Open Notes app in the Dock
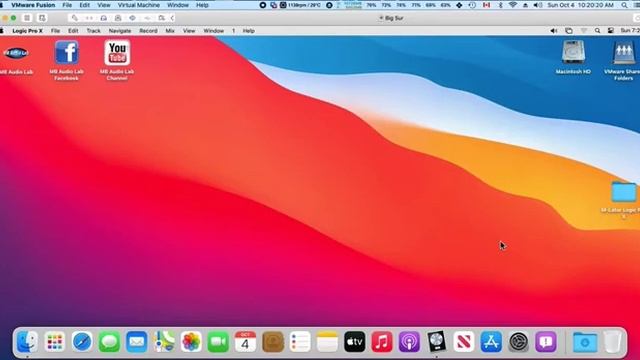 tap(327, 342)
